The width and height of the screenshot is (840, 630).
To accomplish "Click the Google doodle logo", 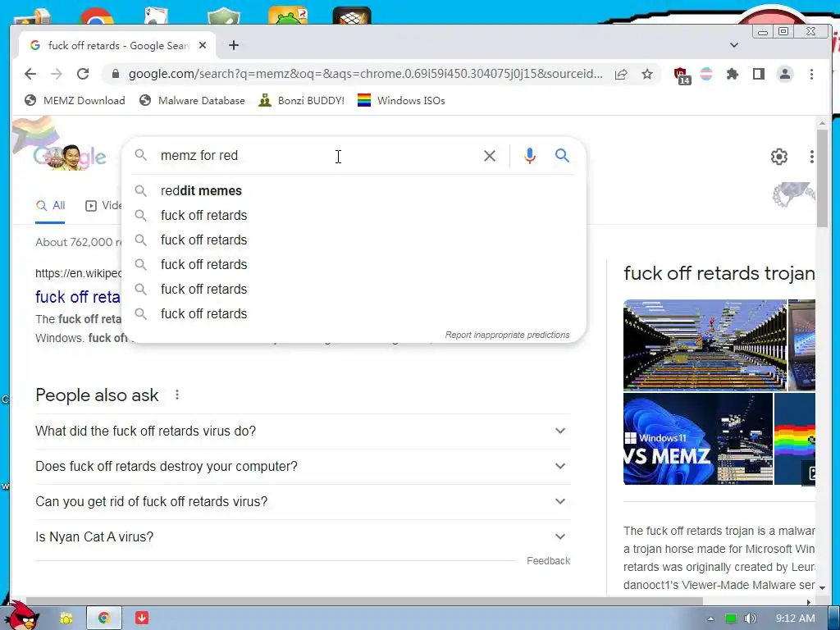I will click(70, 157).
